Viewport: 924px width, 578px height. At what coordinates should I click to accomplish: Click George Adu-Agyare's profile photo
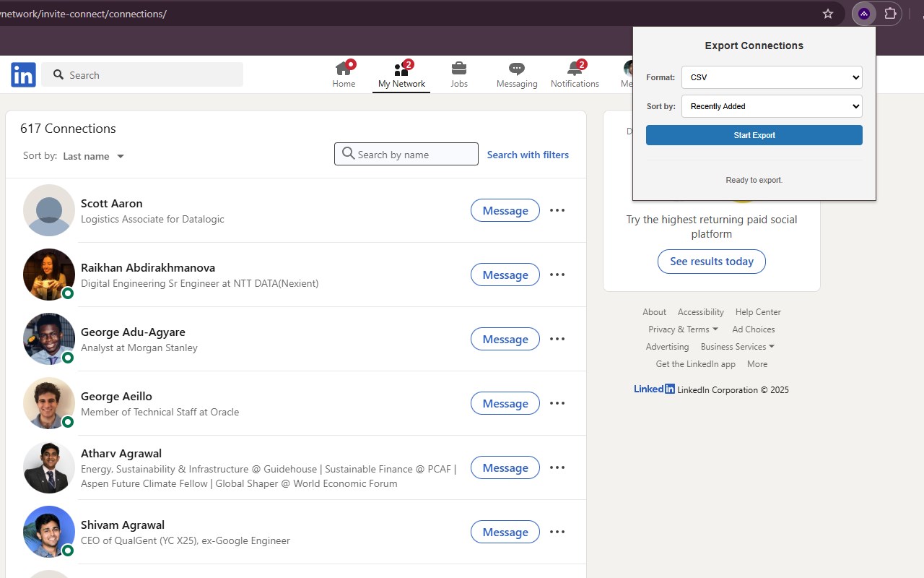[x=49, y=339]
